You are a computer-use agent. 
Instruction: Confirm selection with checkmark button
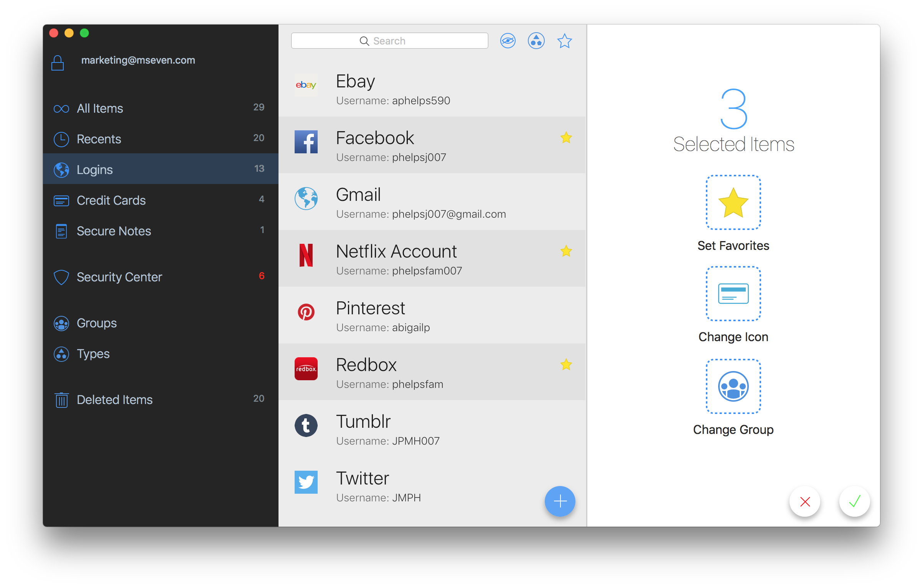click(x=854, y=501)
